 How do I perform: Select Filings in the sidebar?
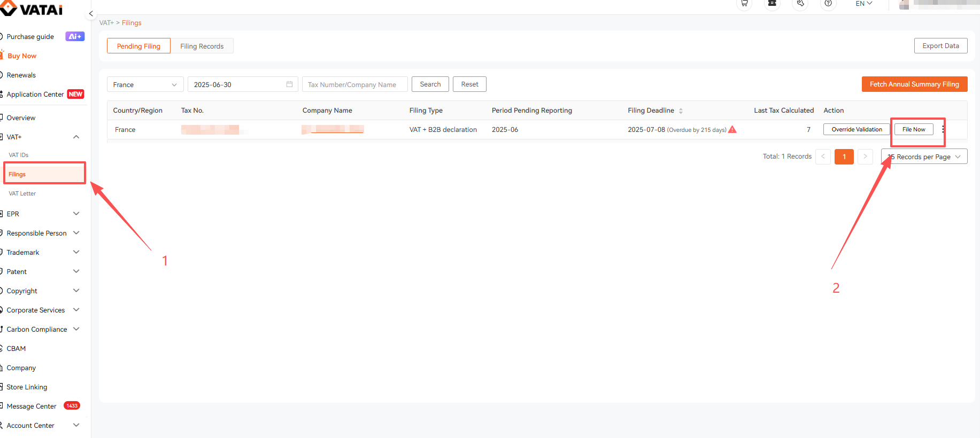44,174
